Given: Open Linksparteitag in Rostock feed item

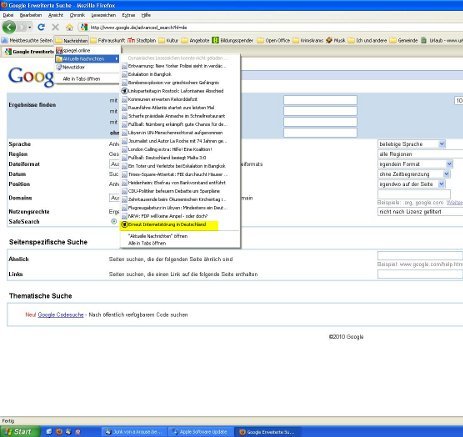Looking at the screenshot, I should 180,91.
